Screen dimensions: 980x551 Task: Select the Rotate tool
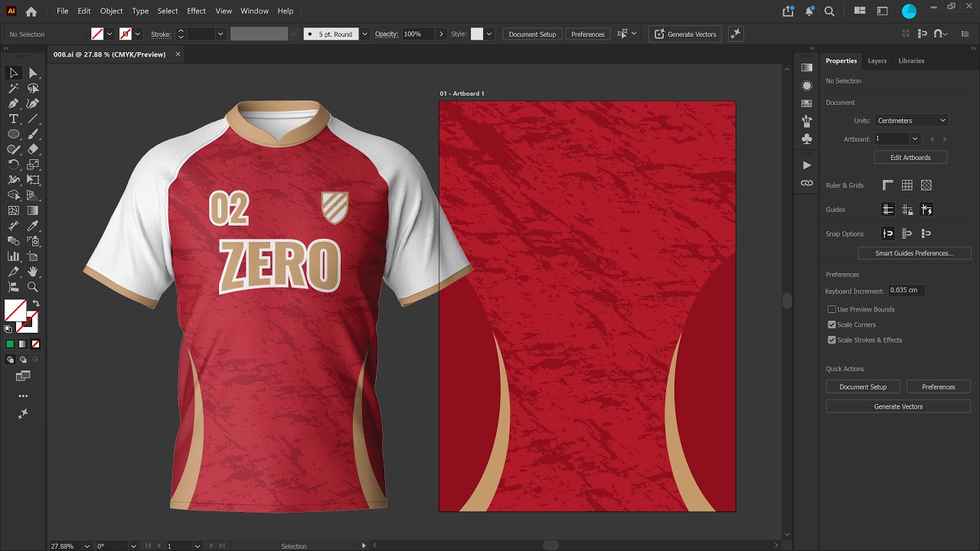tap(13, 165)
